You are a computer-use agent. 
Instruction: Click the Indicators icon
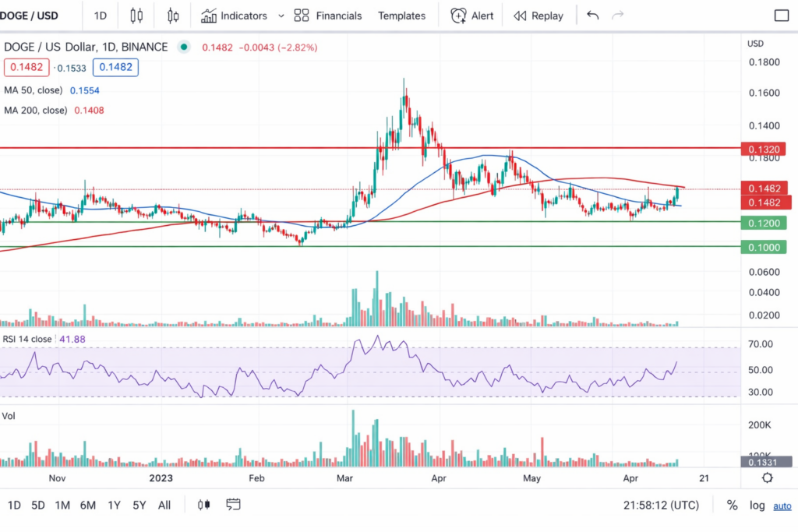pos(209,16)
